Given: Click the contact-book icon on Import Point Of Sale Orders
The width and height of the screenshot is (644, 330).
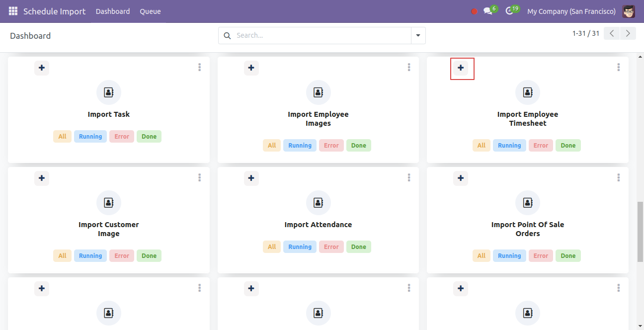Looking at the screenshot, I should 528,203.
